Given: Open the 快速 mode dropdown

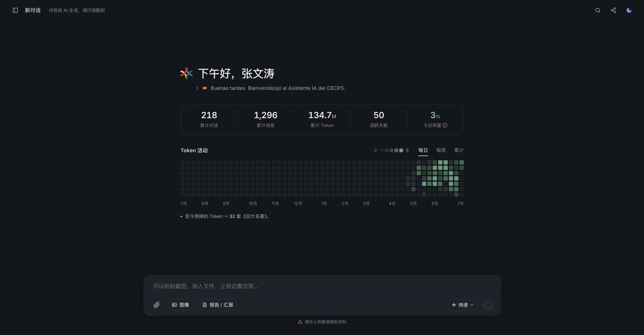Looking at the screenshot, I should (462, 305).
